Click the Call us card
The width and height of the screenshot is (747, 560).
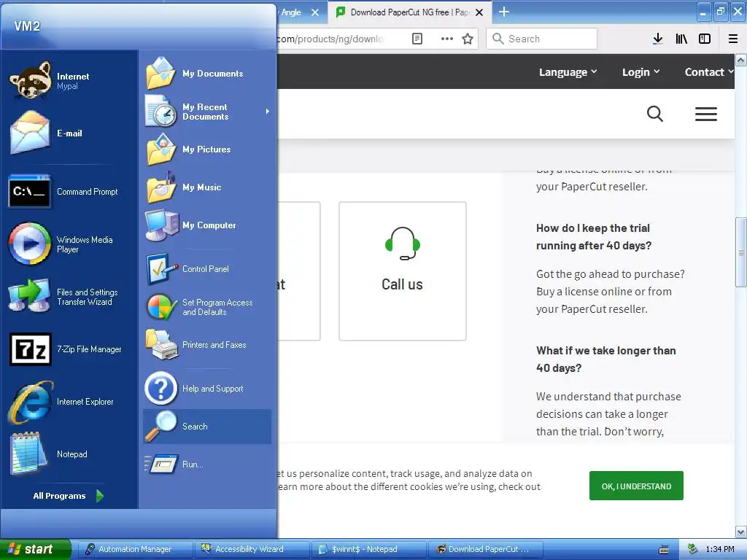tap(403, 271)
